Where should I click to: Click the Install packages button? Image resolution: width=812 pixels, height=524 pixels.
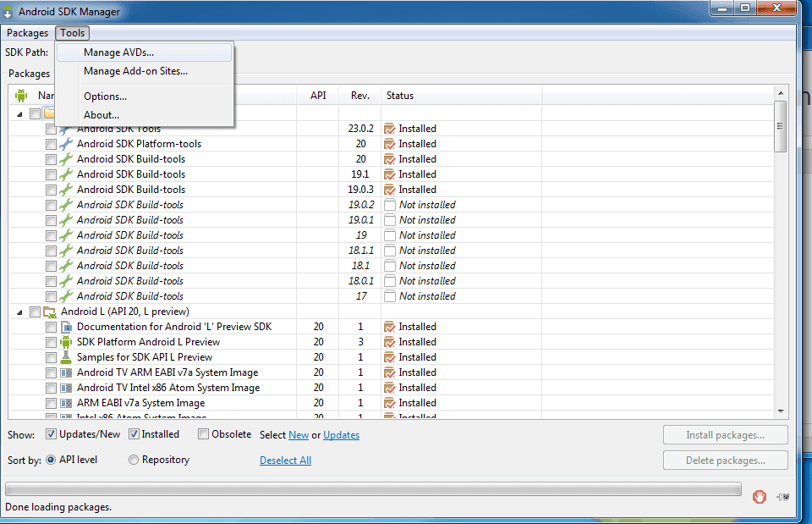coord(725,435)
